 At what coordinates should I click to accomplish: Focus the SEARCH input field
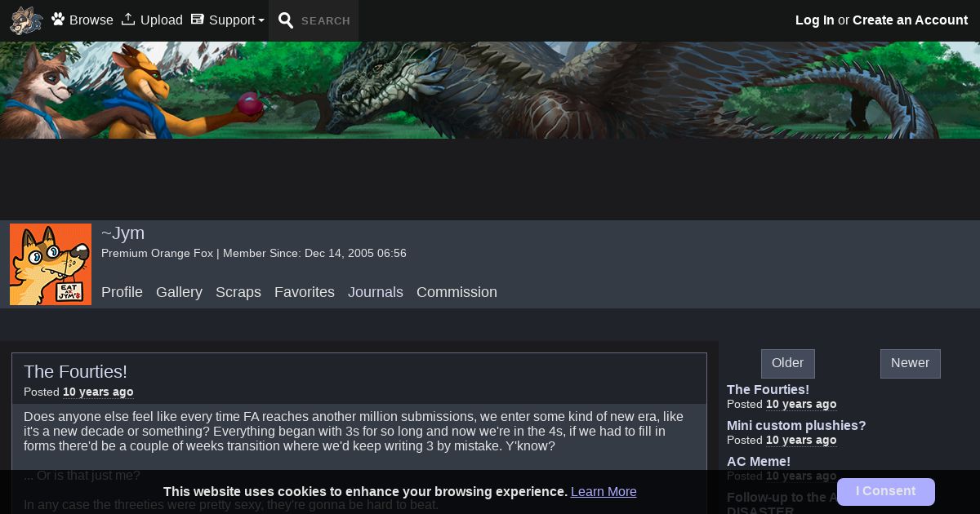(326, 21)
